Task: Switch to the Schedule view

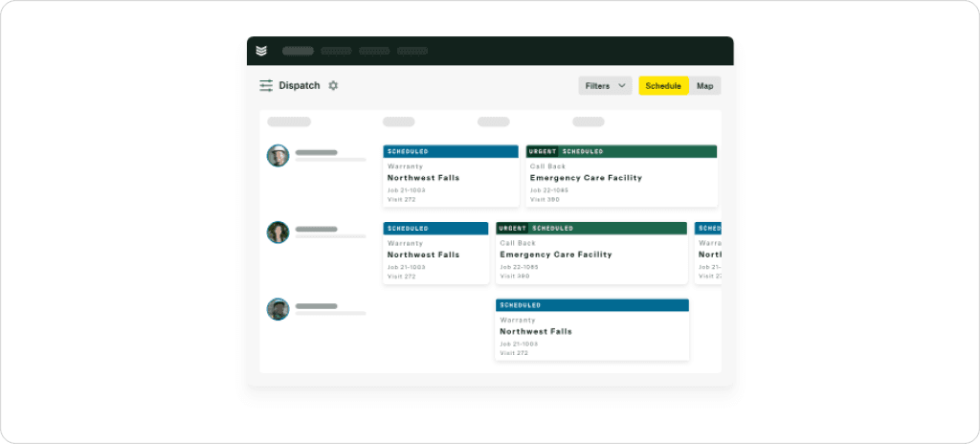Action: 663,86
